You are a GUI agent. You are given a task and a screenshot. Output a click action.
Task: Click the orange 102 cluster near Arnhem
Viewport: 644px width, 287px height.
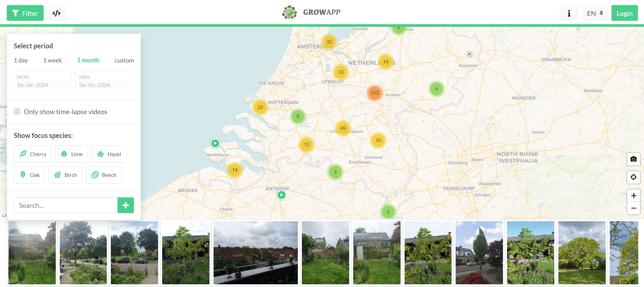click(375, 93)
